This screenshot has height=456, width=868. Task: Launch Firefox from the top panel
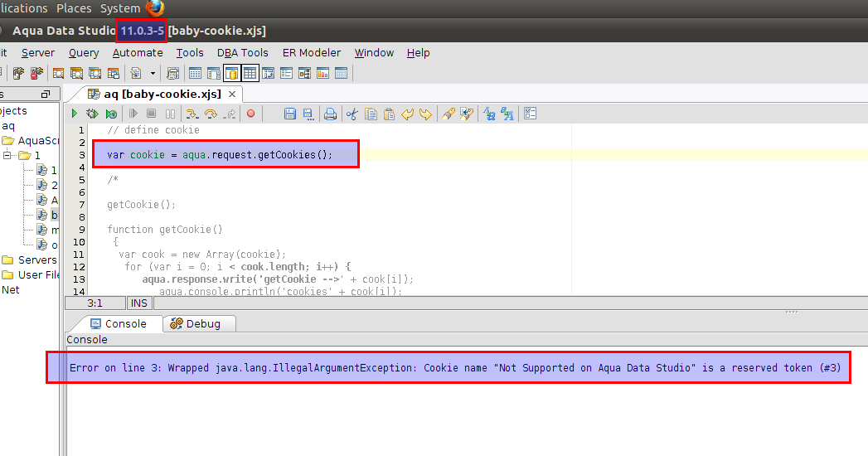(155, 8)
